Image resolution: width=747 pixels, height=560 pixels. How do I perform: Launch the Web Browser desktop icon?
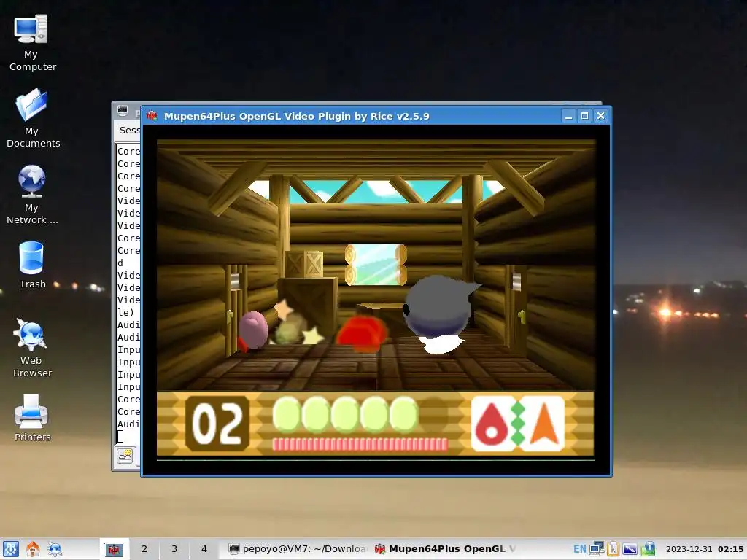[32, 348]
